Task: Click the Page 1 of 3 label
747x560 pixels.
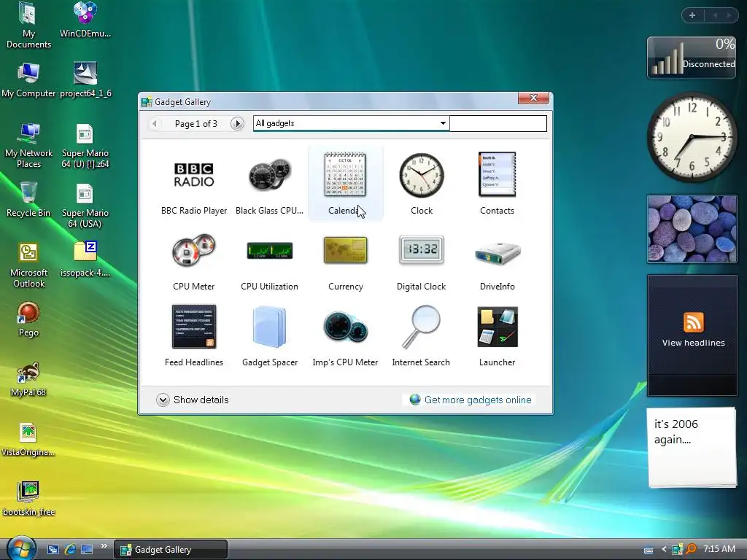Action: (196, 124)
